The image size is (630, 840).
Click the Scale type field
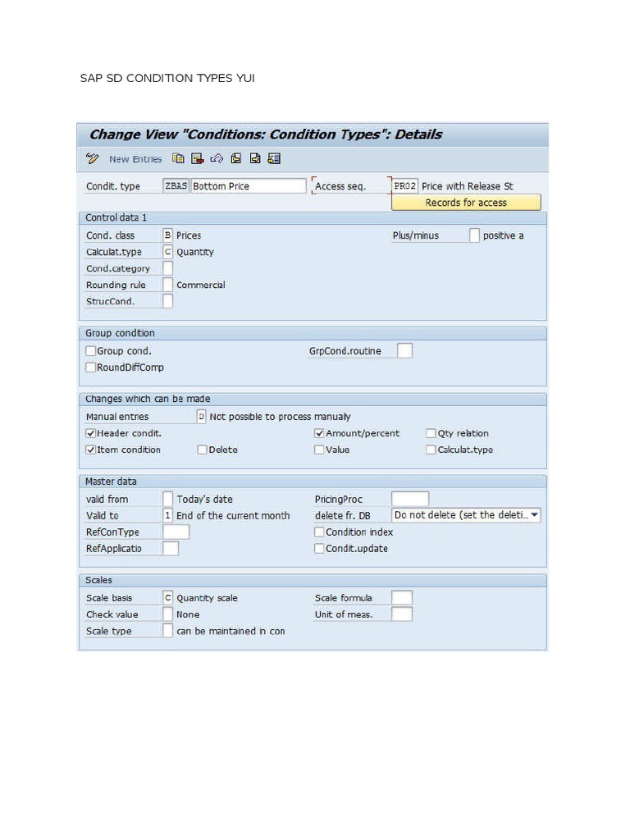click(167, 631)
